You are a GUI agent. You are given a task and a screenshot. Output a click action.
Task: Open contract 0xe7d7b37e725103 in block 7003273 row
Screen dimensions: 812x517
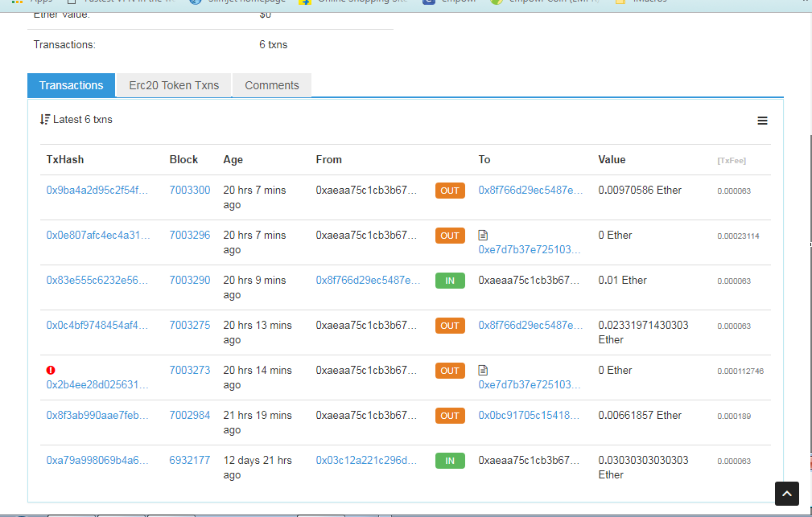click(530, 384)
